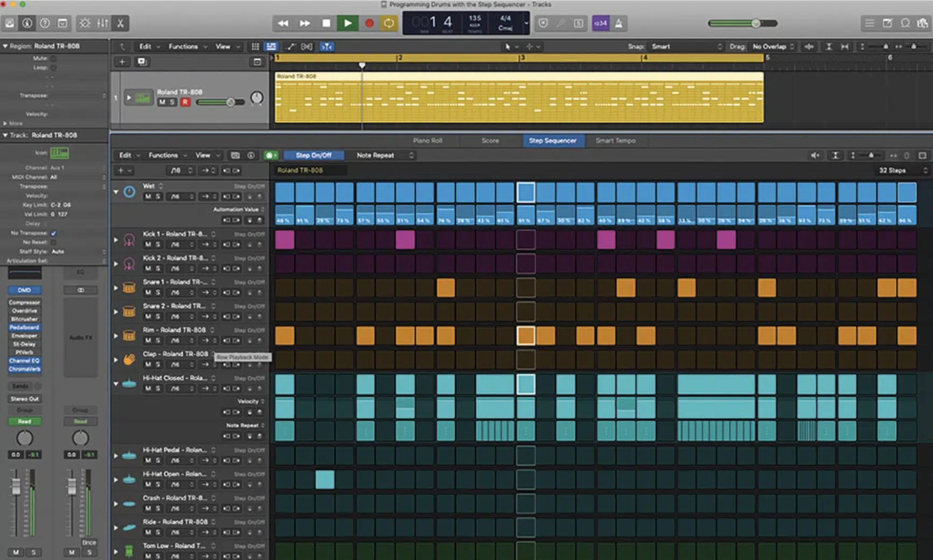Expand the Kick 1 row disclosure triangle

click(116, 240)
